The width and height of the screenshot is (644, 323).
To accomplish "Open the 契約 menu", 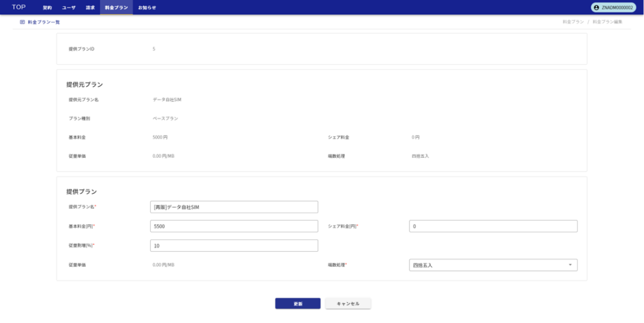I will pos(47,7).
